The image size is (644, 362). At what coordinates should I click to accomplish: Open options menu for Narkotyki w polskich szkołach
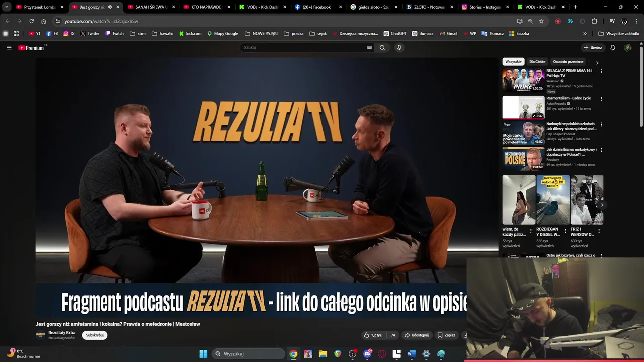601,124
